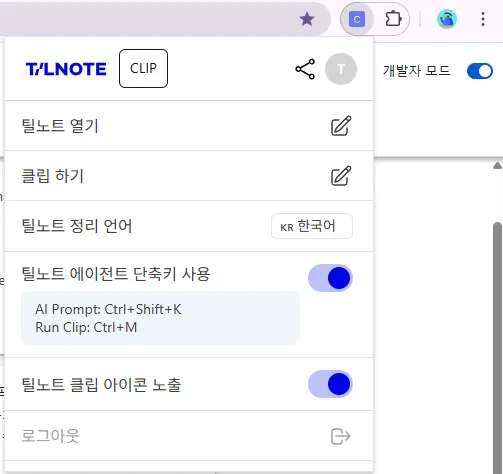Disable the 개발자 모드 toggle

pos(480,71)
